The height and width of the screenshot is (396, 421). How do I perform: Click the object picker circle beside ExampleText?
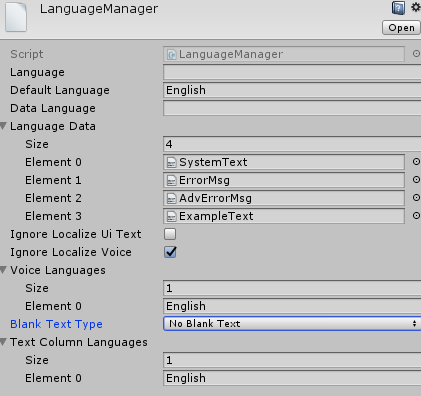(416, 216)
